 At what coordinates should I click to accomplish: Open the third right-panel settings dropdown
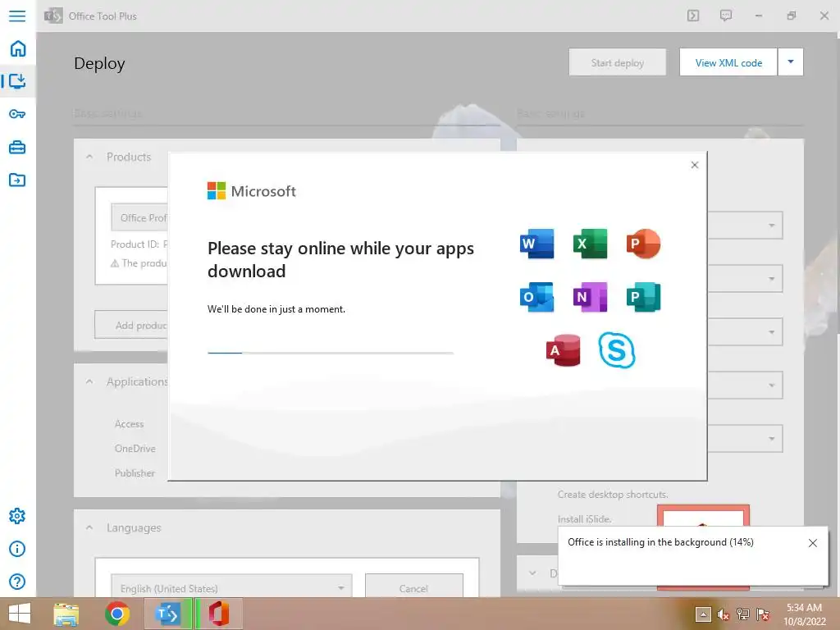[x=745, y=331]
